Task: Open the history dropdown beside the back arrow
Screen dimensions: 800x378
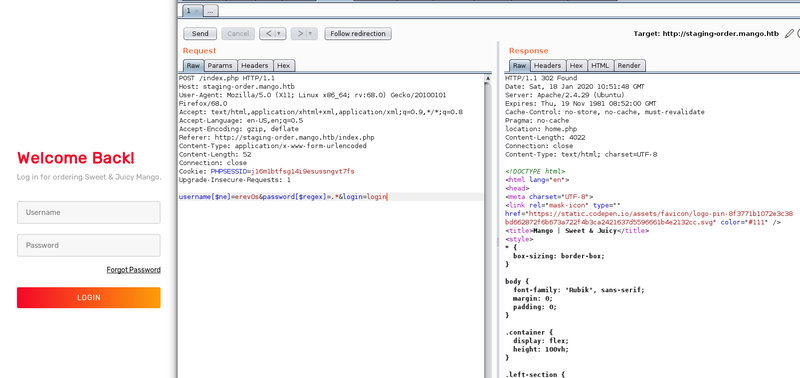Action: 280,34
